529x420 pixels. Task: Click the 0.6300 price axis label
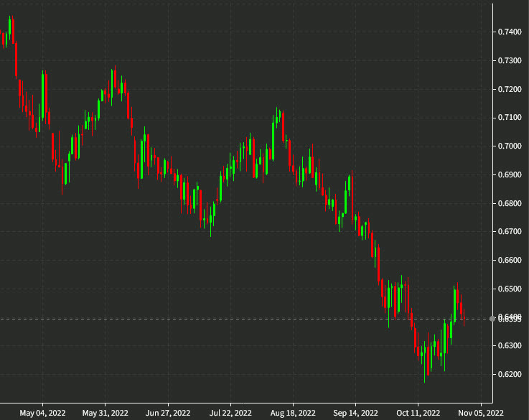[x=510, y=346]
